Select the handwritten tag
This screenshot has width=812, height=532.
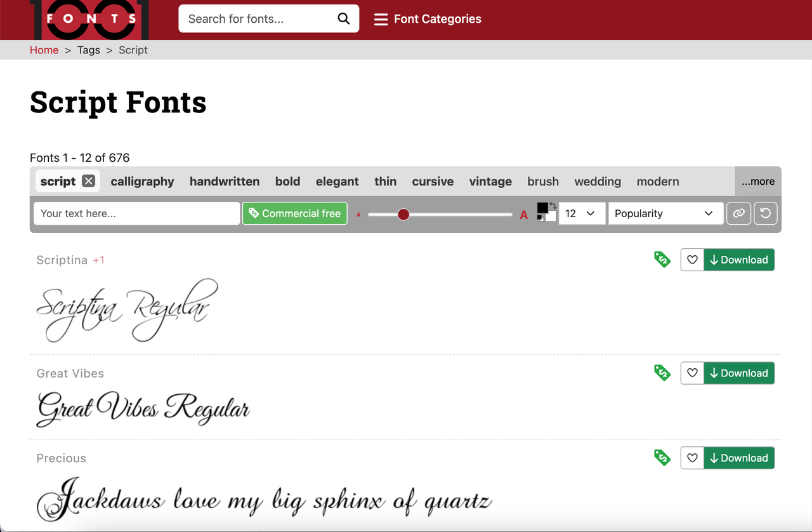point(225,182)
